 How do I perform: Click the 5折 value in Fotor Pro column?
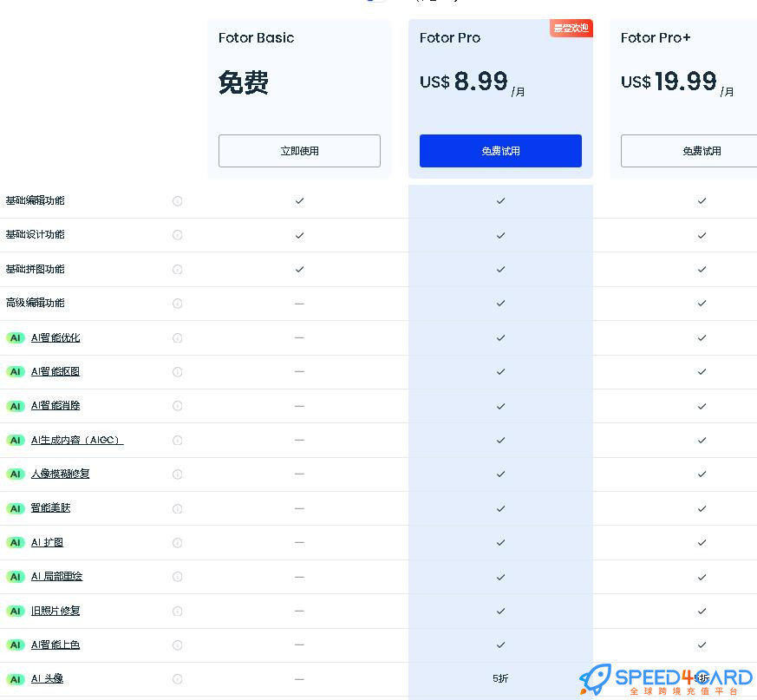click(500, 678)
